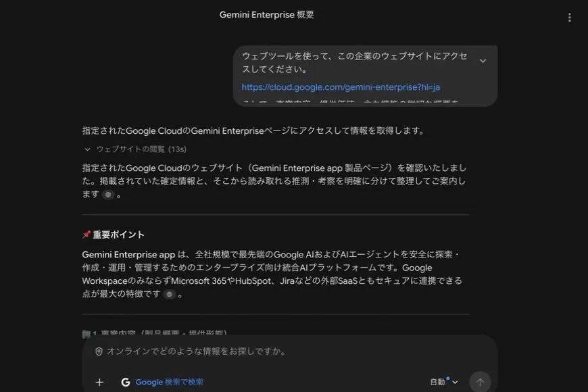This screenshot has width=588, height=392.
Task: Open the three-dot options menu
Action: click(569, 18)
